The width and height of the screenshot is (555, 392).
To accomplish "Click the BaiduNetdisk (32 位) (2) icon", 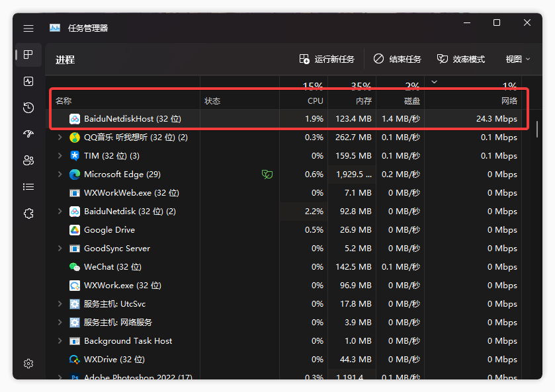I will (x=74, y=212).
